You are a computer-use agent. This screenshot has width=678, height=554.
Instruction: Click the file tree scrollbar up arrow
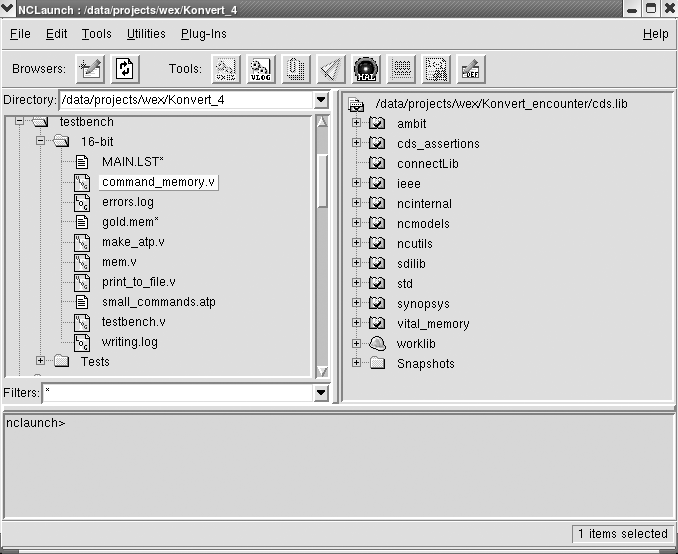pos(322,122)
